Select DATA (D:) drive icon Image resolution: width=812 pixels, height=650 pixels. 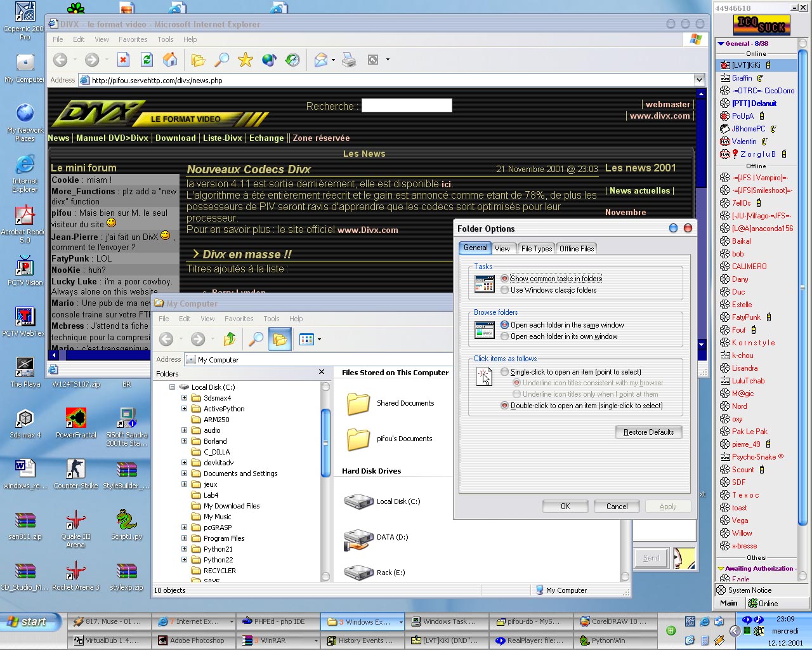(x=358, y=539)
